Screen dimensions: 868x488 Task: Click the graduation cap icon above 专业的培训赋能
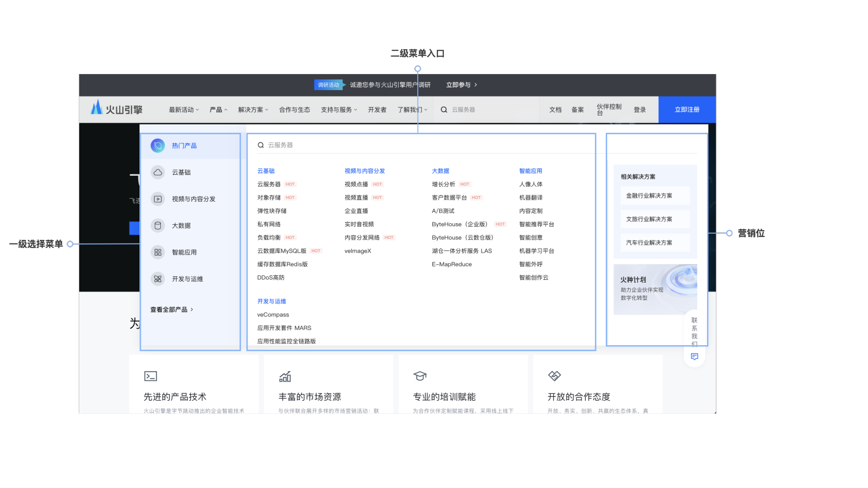(420, 376)
